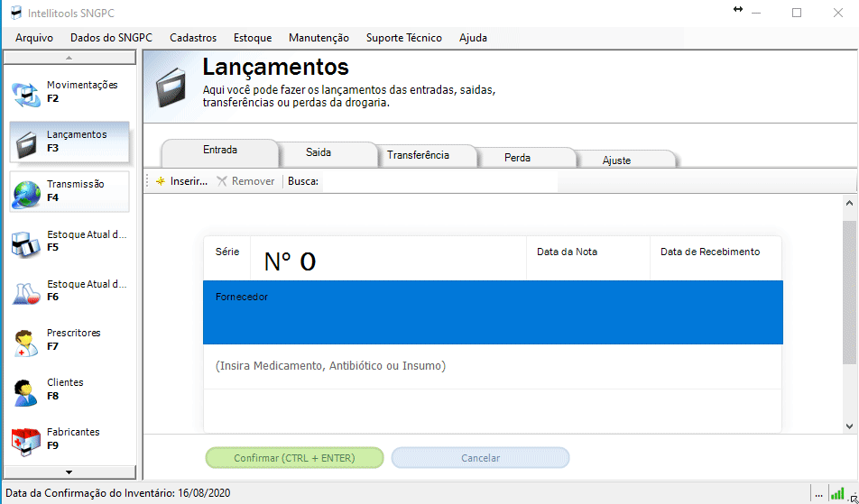Open the Manutenção menu
Image resolution: width=859 pixels, height=504 pixels.
coord(319,38)
